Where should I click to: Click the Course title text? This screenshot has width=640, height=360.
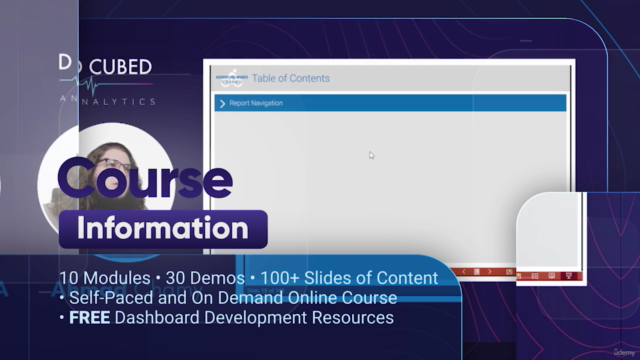tap(145, 178)
